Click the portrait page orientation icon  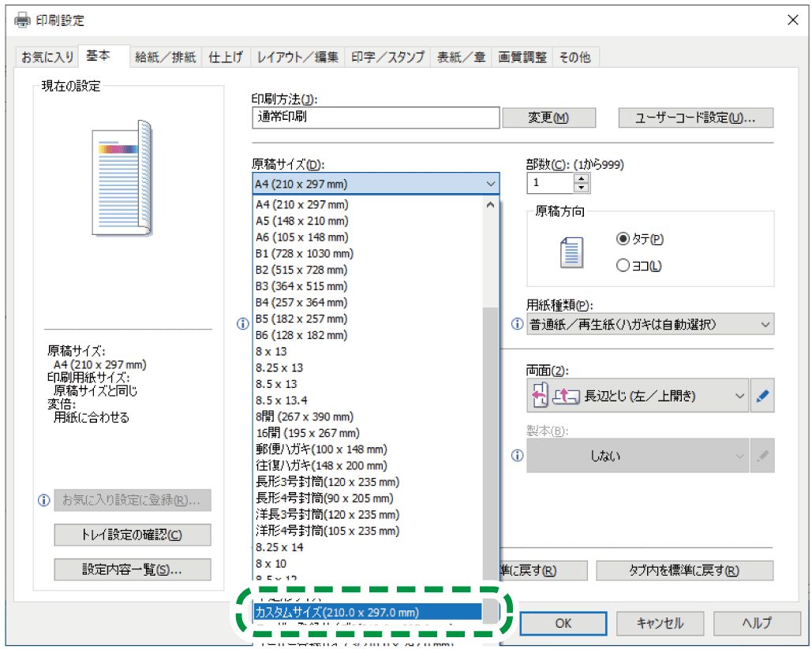pos(570,252)
